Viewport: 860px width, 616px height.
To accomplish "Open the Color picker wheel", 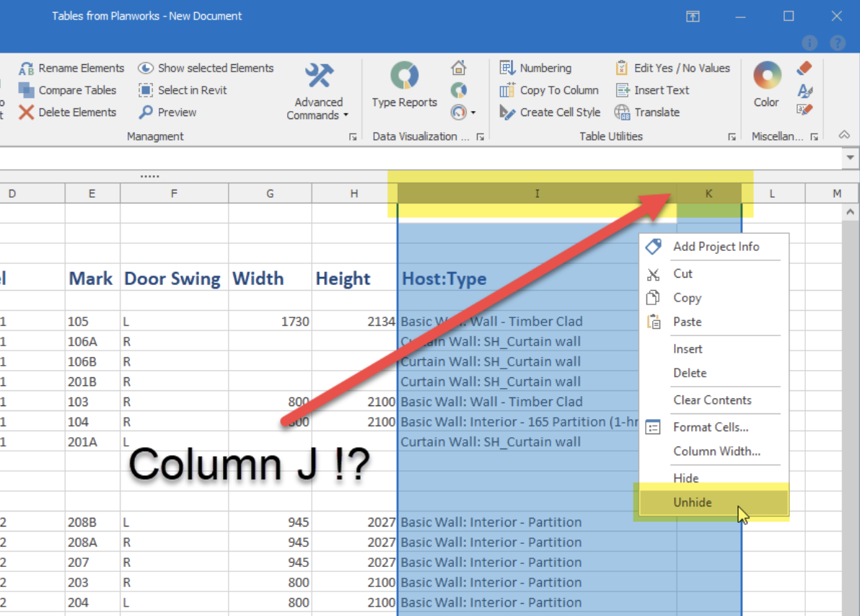I will click(x=766, y=74).
